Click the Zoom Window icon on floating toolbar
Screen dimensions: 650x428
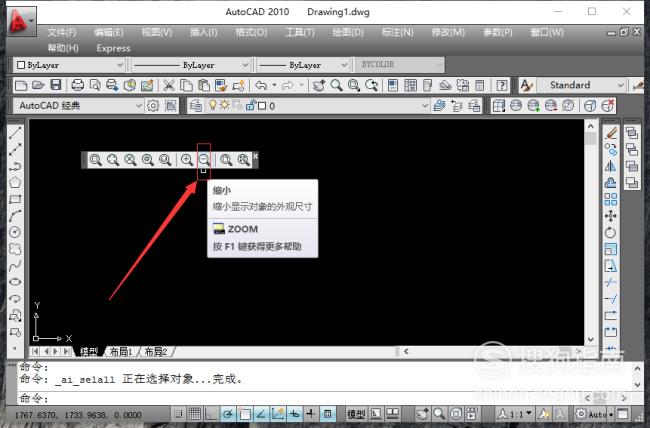tap(96, 160)
